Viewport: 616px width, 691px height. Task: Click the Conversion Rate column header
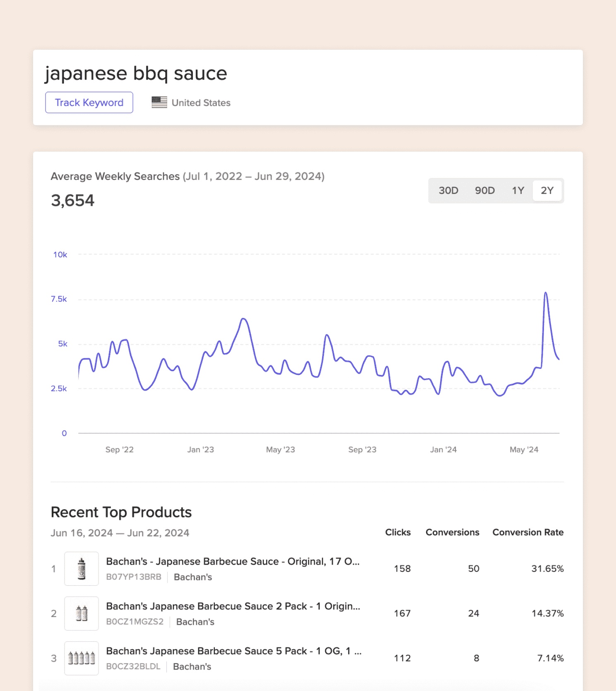pos(527,532)
